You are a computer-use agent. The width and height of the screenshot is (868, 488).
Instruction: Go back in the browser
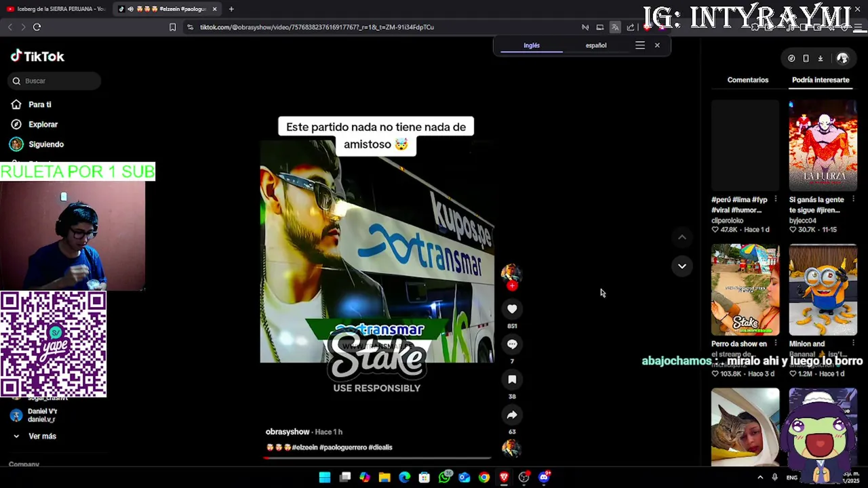(x=9, y=27)
